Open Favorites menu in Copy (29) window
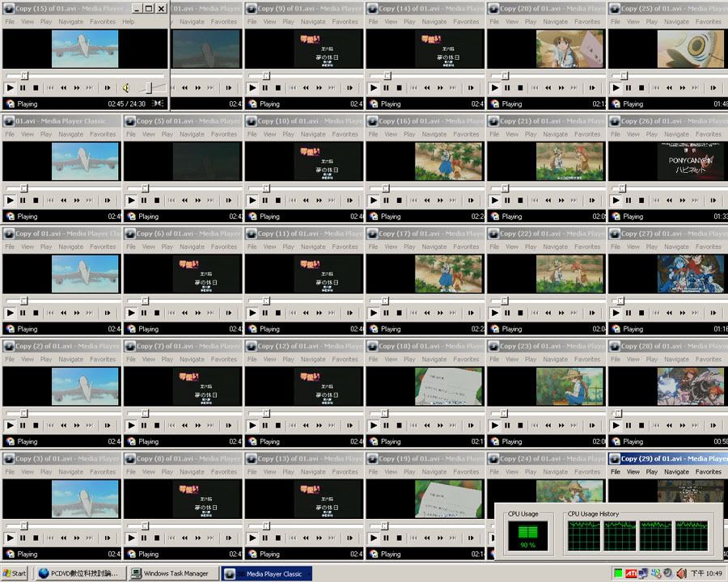Screen dimensions: 728x582 pos(709,472)
